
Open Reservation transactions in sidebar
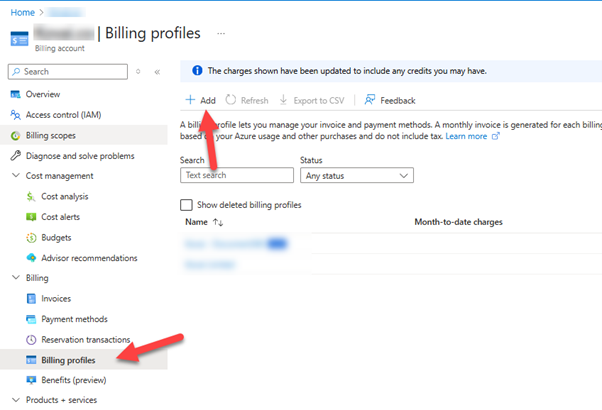92,340
